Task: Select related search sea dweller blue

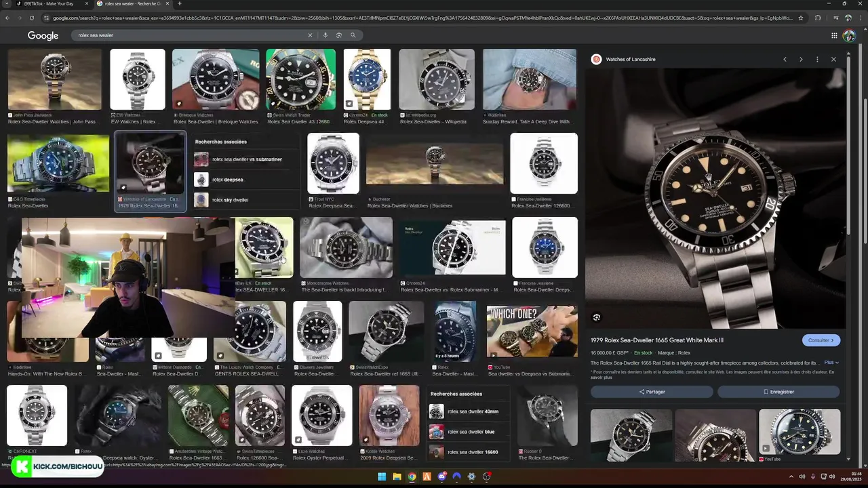Action: 469,432
